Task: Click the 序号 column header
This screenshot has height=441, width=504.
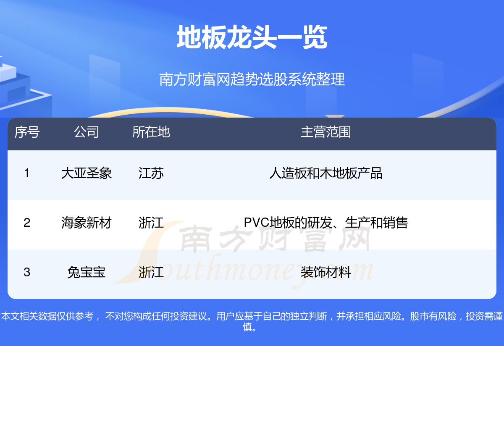Action: (27, 132)
